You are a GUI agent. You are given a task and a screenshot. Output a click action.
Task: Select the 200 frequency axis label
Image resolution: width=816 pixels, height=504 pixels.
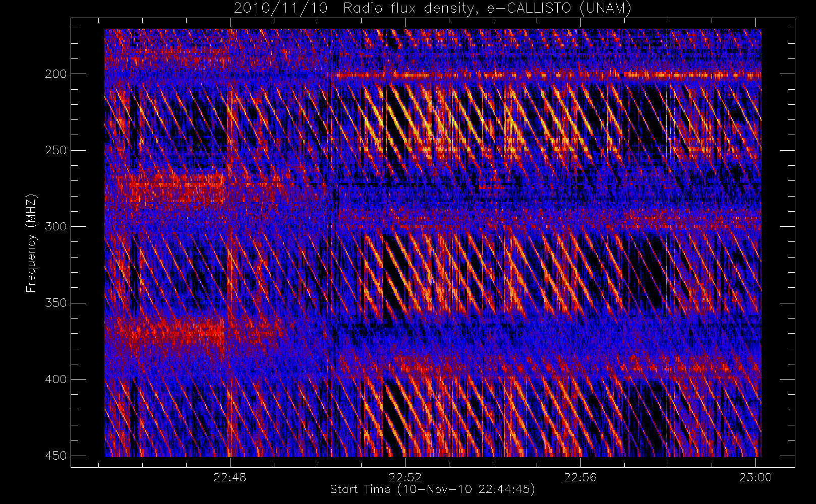click(55, 74)
